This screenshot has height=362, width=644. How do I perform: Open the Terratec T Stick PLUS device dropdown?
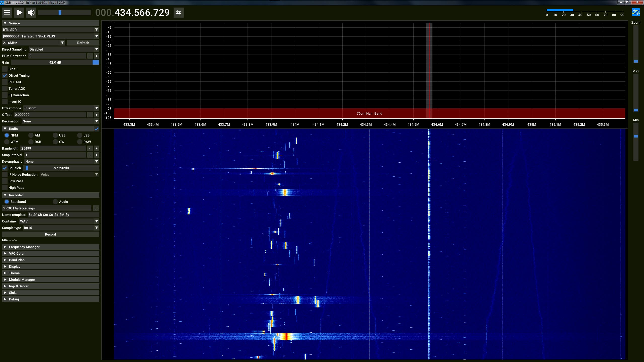(51, 36)
